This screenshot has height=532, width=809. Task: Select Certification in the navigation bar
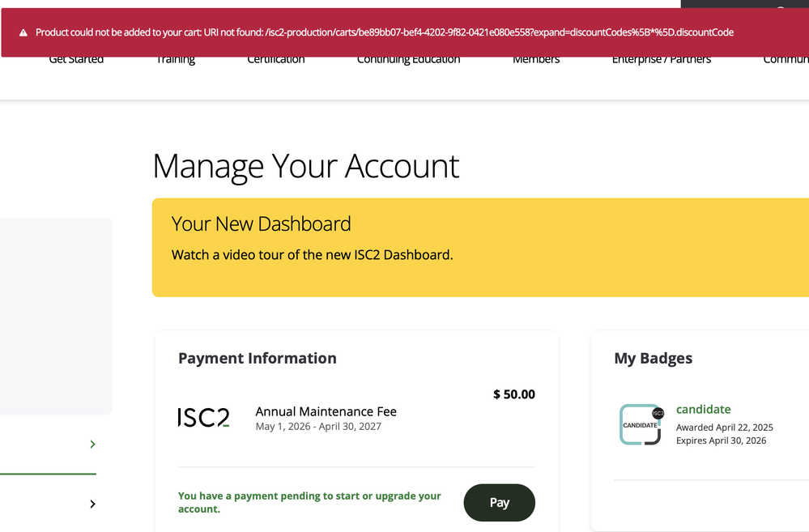tap(276, 60)
